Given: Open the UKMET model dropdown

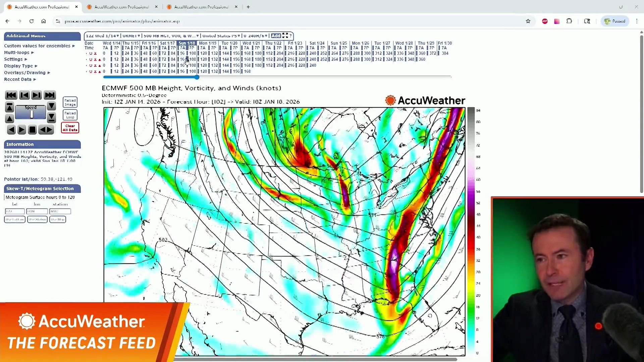Looking at the screenshot, I should (131, 36).
